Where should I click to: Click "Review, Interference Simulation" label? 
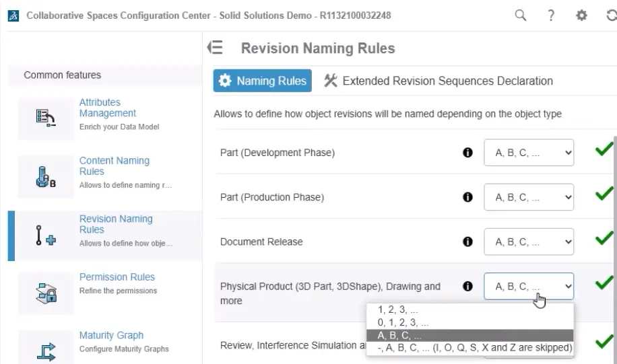[x=293, y=345]
